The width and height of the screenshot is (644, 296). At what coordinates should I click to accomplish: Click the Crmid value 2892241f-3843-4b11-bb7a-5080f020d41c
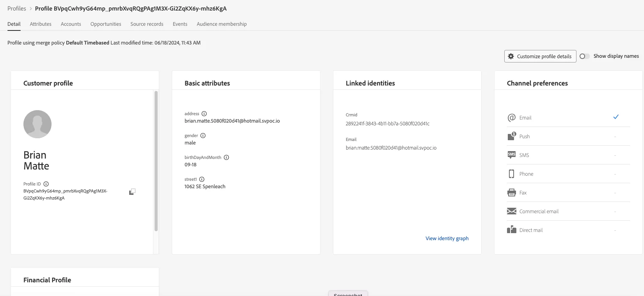pos(388,123)
